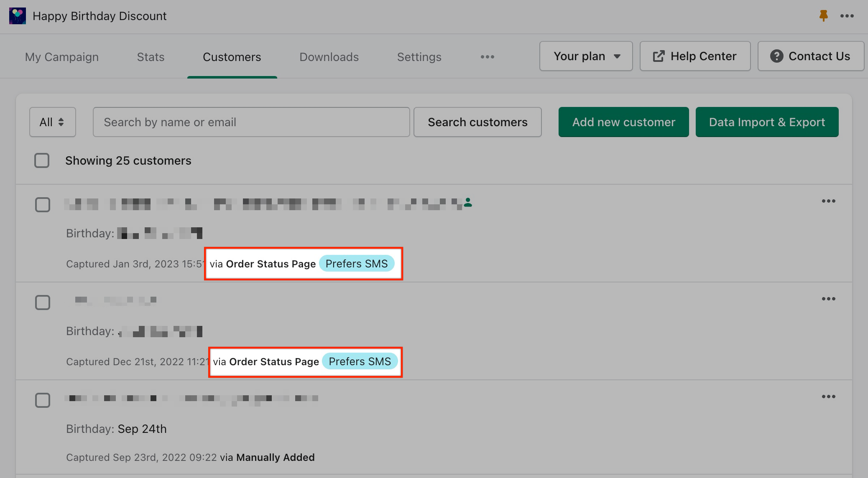Click the Happy Birthday Discount app logo
This screenshot has height=478, width=868.
[x=17, y=16]
